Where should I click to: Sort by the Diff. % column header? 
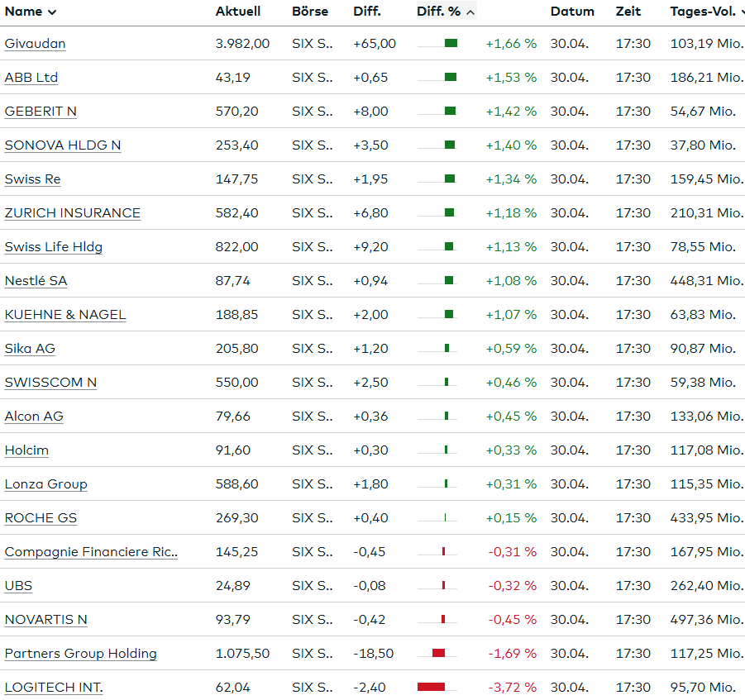tap(446, 12)
